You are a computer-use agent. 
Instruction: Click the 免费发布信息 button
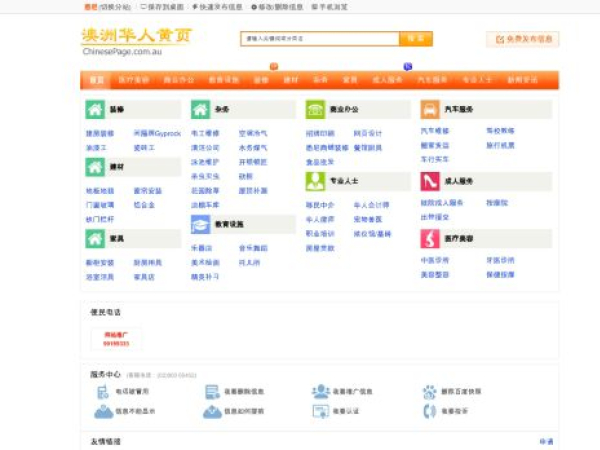pos(523,39)
